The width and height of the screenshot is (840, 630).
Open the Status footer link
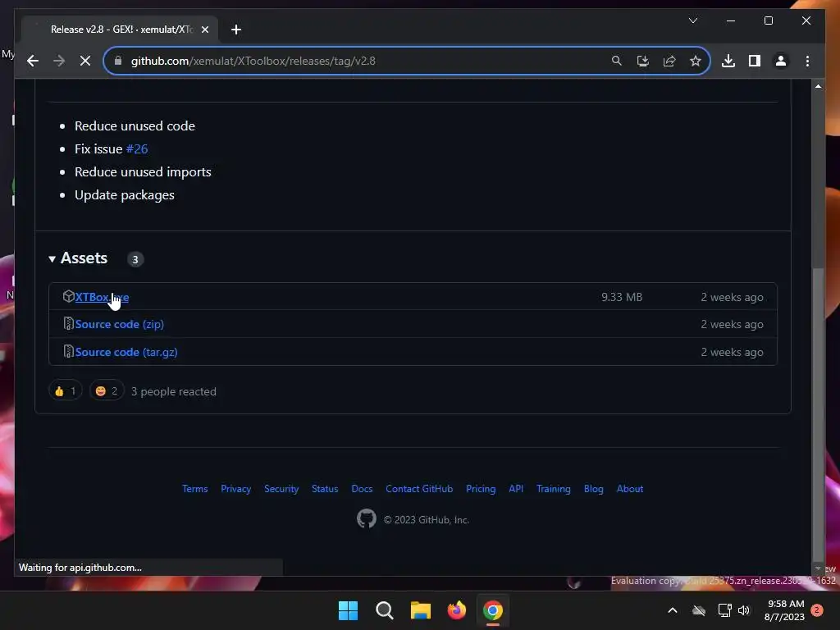325,489
